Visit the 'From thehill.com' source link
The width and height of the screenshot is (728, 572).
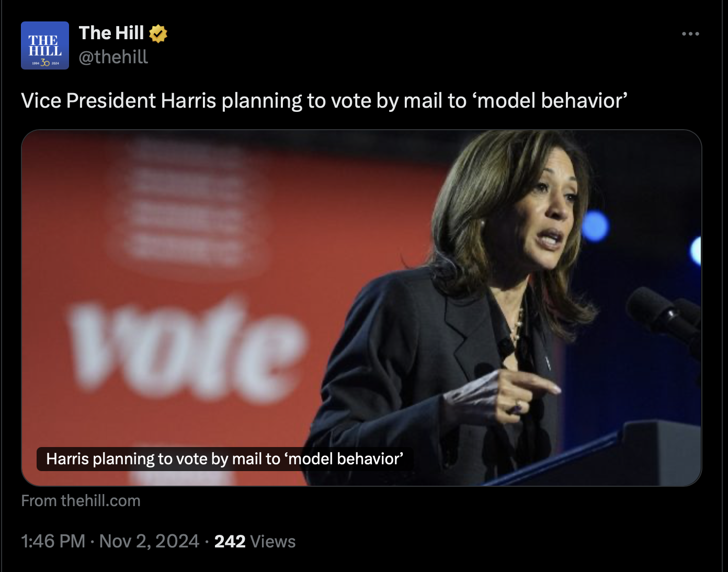pos(81,501)
